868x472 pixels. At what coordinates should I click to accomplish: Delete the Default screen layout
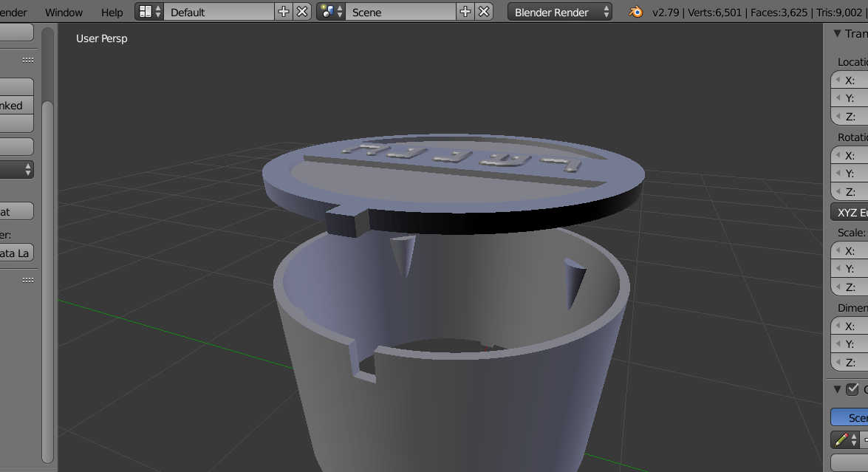click(x=302, y=12)
